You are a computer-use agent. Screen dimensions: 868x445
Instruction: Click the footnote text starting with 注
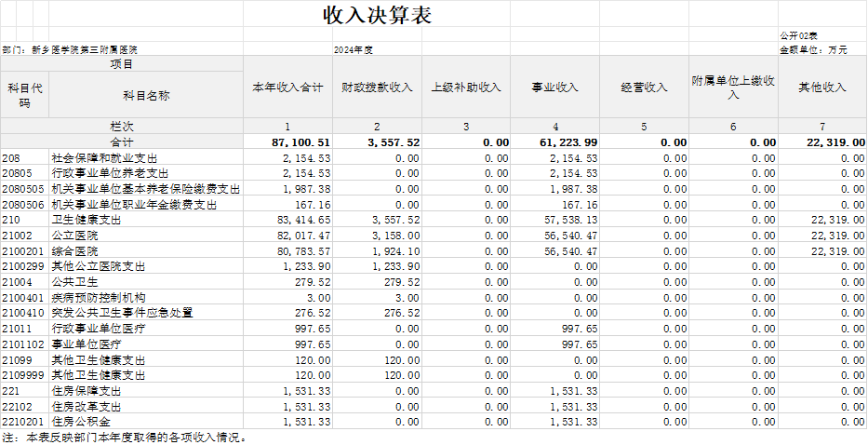pyautogui.click(x=126, y=437)
